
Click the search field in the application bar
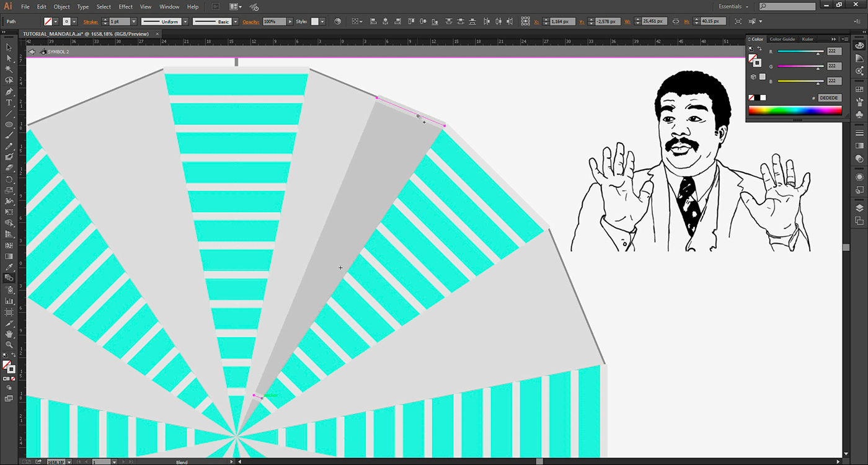788,7
